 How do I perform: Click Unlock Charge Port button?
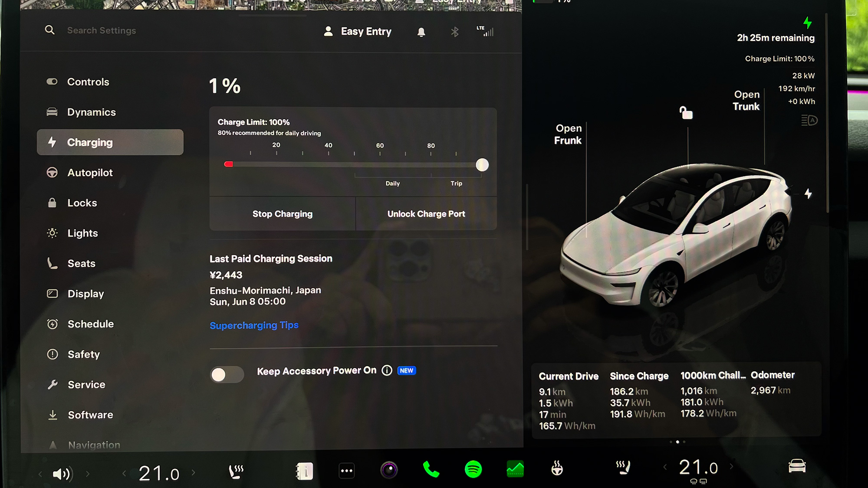(426, 214)
